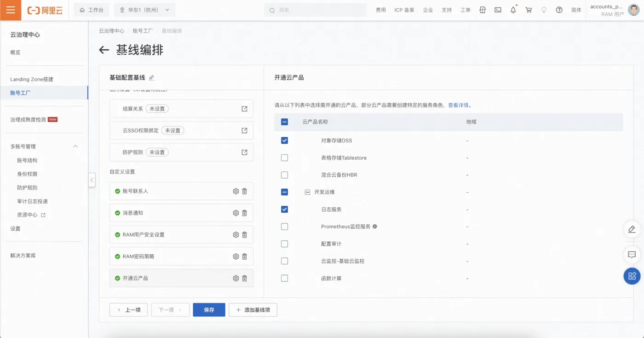Screen dimensions: 644x338
Task: Check 函数计算 checkbox
Action: (x=284, y=279)
